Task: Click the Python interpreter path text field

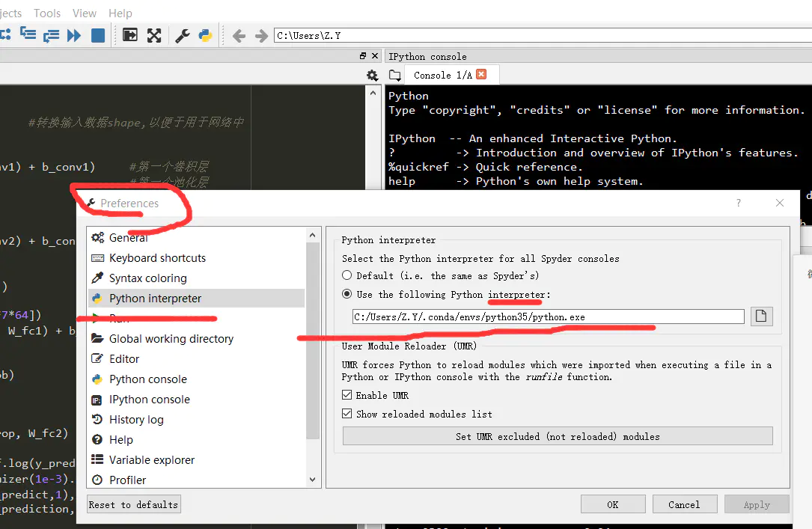Action: 548,317
